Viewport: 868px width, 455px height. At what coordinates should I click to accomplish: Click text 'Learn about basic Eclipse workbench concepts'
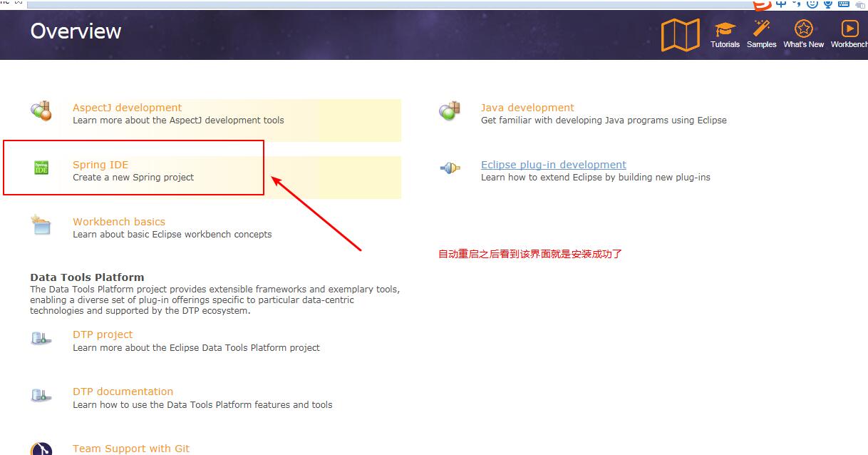(x=172, y=235)
